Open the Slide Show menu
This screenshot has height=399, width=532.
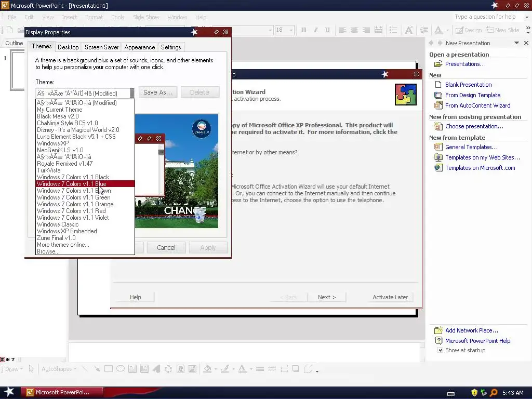[146, 17]
